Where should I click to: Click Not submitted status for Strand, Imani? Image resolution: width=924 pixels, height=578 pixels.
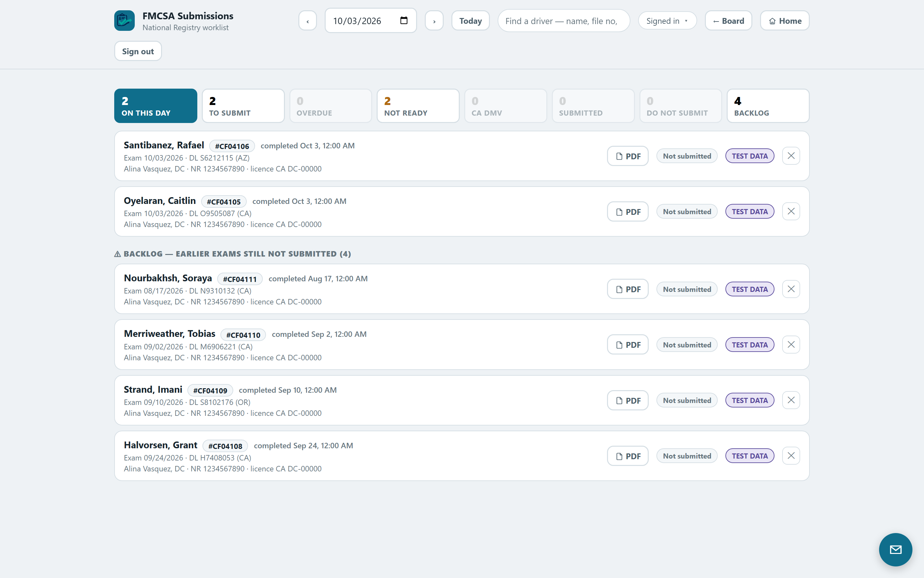tap(687, 400)
